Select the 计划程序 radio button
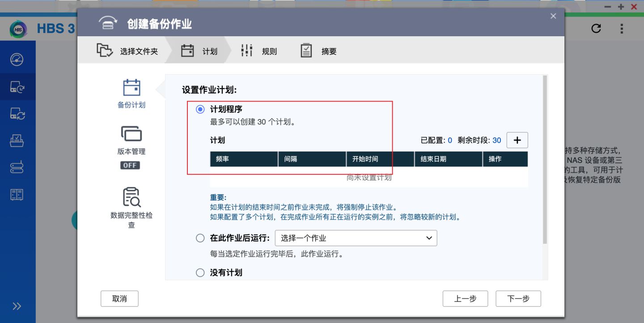644x323 pixels. [200, 109]
